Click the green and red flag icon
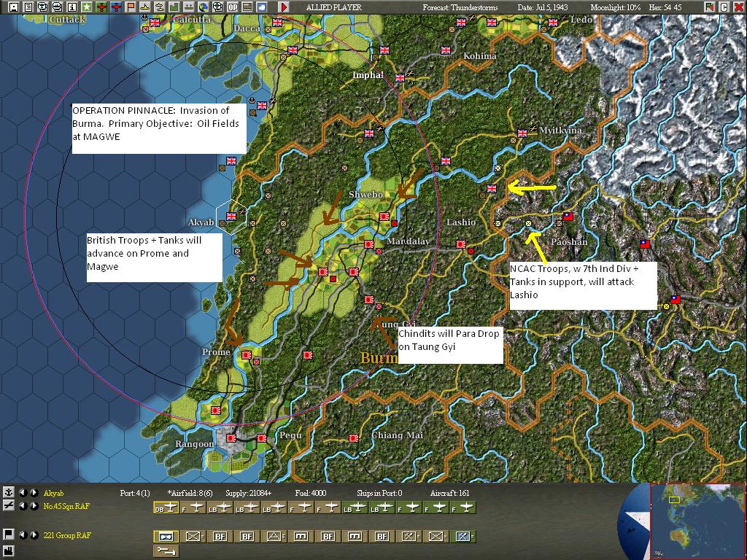The image size is (747, 560). point(710,7)
